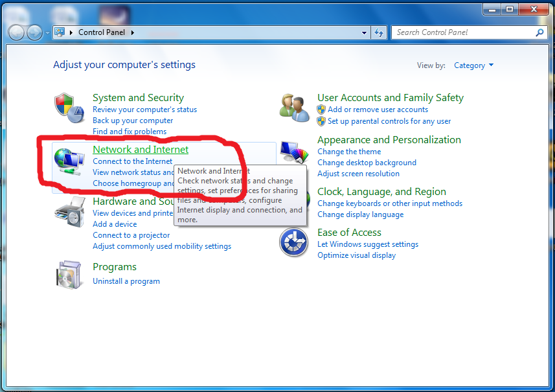Click shield icon beside Set up parental controls

(x=321, y=121)
